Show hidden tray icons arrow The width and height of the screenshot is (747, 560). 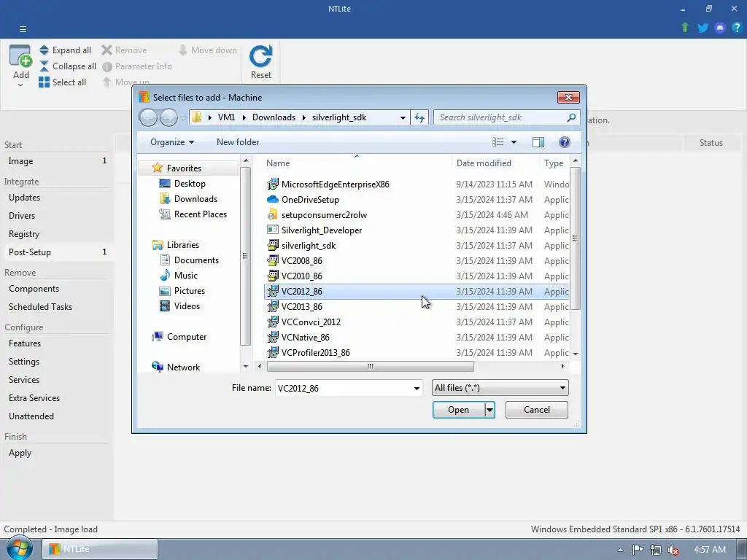point(620,550)
